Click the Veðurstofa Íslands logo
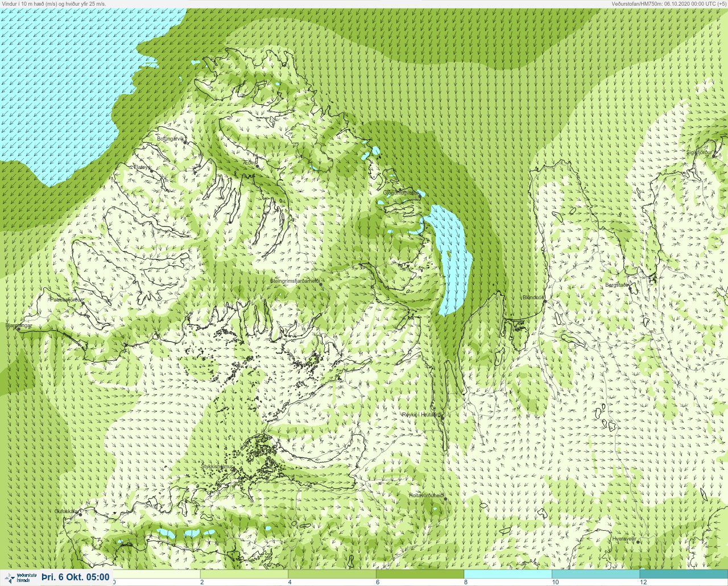 [19, 577]
